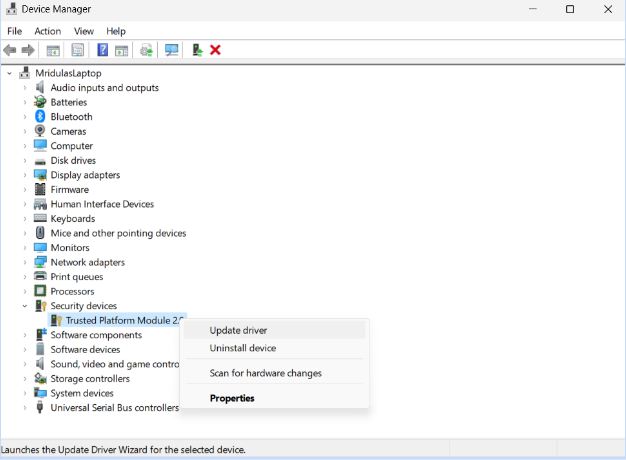Click the Display adapters icon
This screenshot has width=626, height=460.
[40, 175]
